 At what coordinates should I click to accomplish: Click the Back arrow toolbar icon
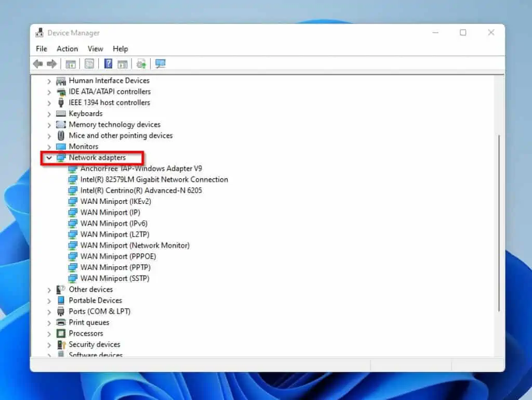(37, 64)
